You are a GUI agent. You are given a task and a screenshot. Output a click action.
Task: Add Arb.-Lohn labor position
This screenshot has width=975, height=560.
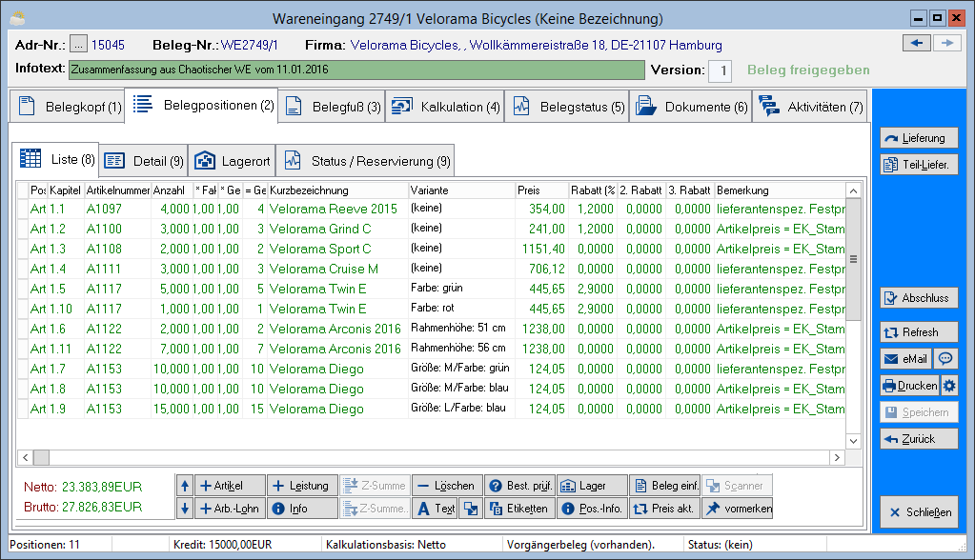(x=230, y=509)
